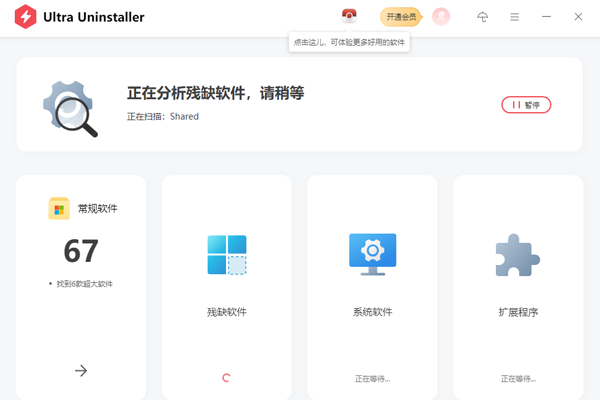Click 正在等待 status under 系统软件
600x400 pixels.
(x=373, y=379)
